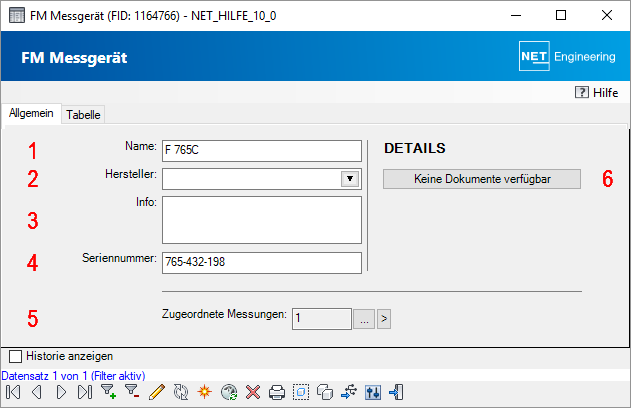Click the Hersteller combo box field
This screenshot has height=408, width=631.
pyautogui.click(x=262, y=179)
